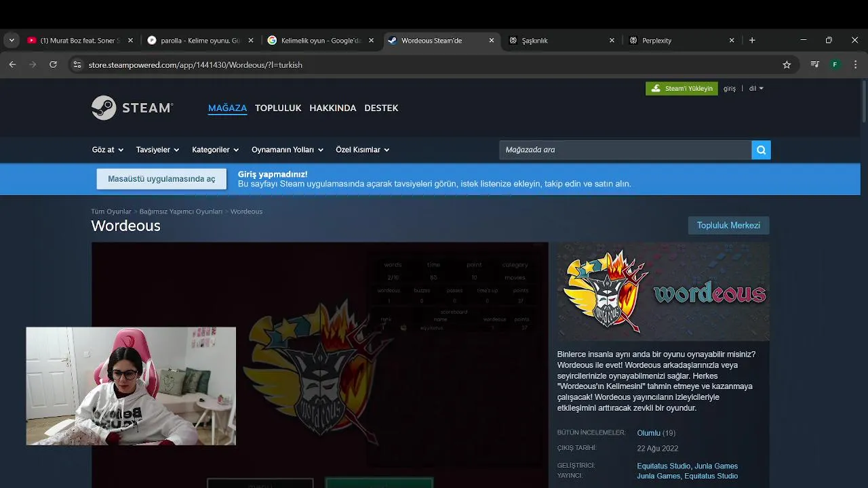Open a new tab with plus icon
Image resolution: width=868 pixels, height=488 pixels.
pyautogui.click(x=751, y=40)
